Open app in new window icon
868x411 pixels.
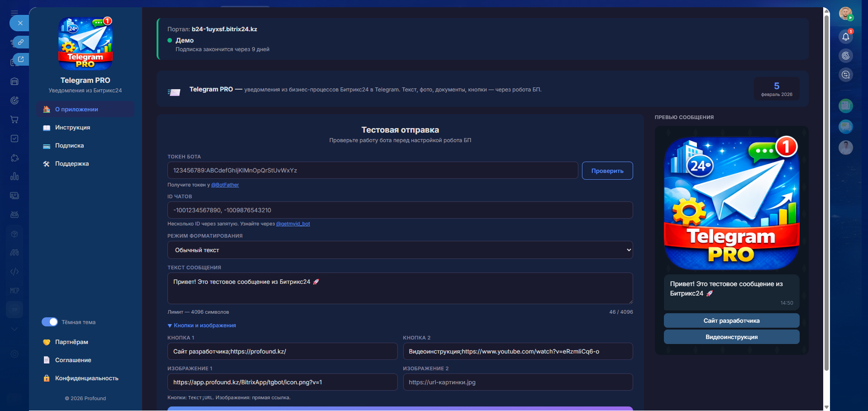(20, 59)
